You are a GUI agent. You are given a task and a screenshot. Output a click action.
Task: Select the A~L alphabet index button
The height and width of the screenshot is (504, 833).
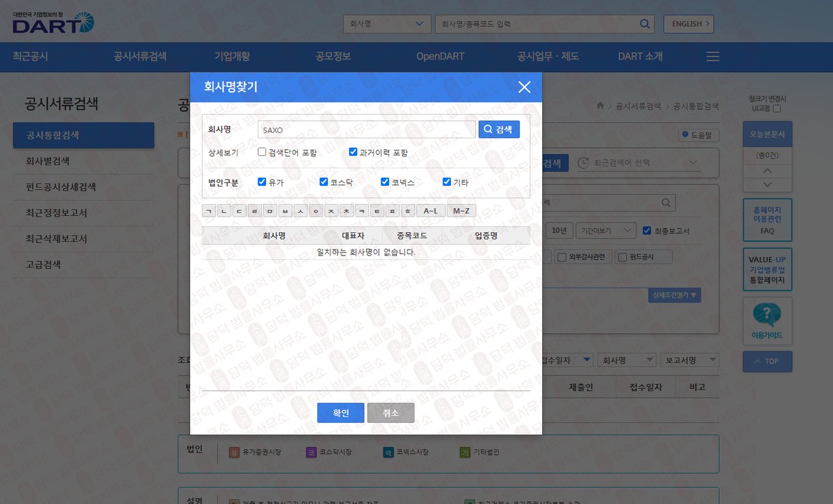tap(431, 211)
